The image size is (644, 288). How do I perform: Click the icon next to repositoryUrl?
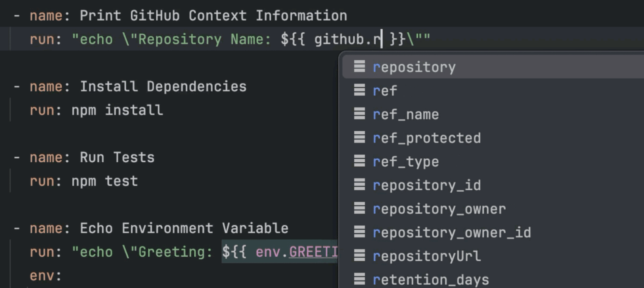tap(359, 256)
